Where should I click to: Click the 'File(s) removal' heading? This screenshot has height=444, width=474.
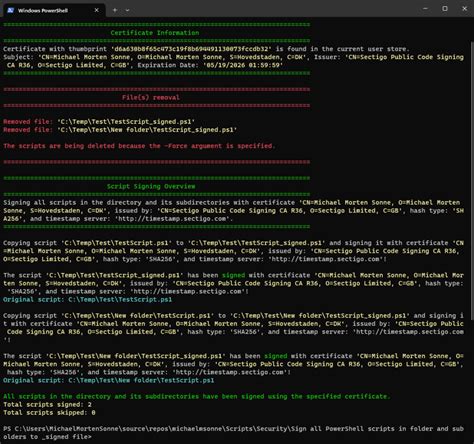(151, 97)
